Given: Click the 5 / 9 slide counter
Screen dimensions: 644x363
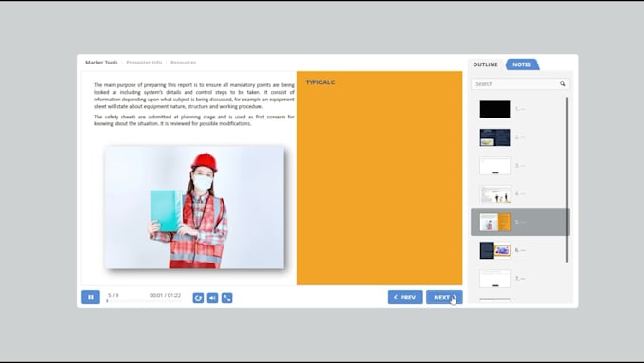Looking at the screenshot, I should coord(114,295).
